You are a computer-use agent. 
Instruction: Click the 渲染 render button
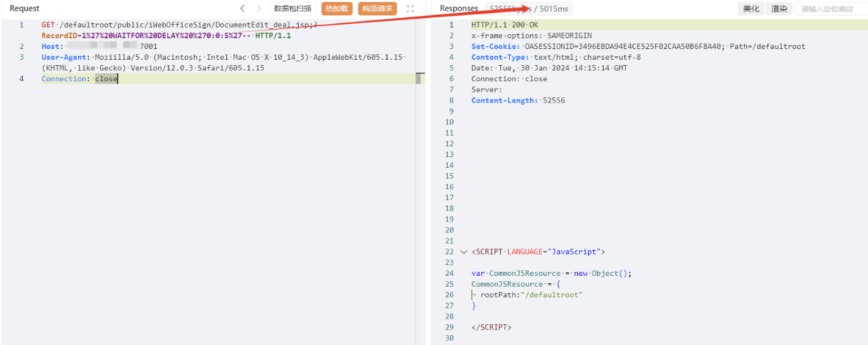[x=779, y=9]
